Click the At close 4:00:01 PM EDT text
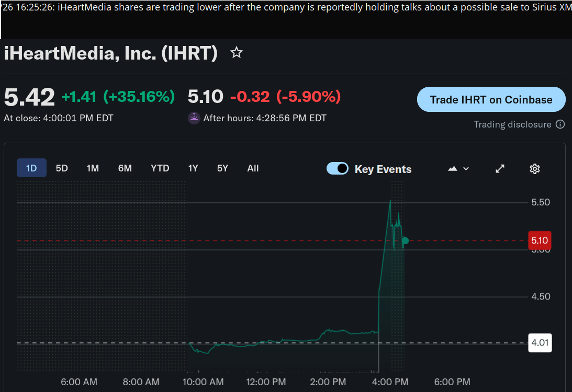 tap(59, 118)
